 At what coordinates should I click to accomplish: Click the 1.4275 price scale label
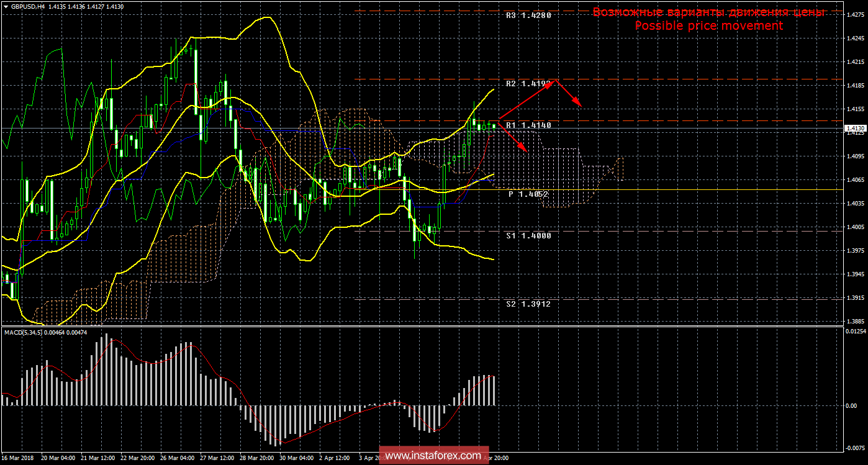(x=854, y=15)
